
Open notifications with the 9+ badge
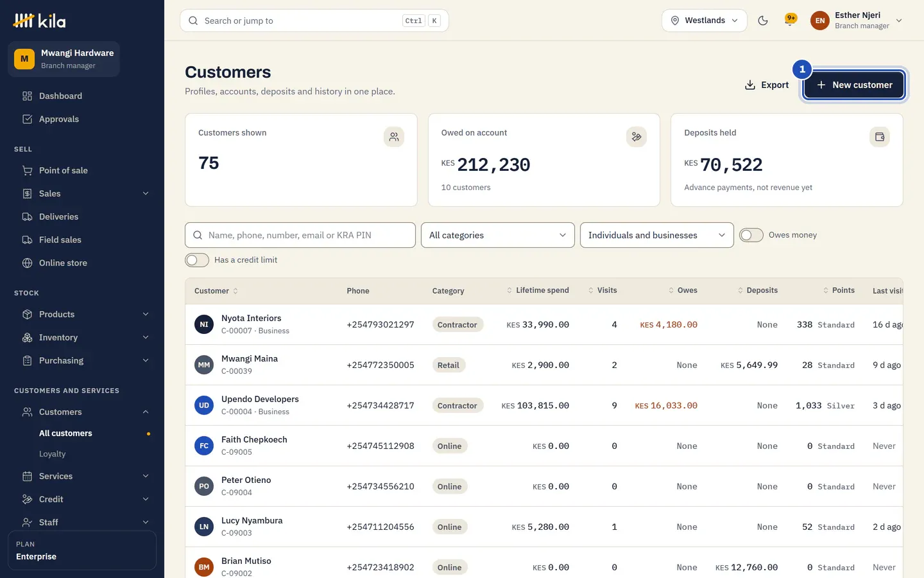pyautogui.click(x=791, y=20)
